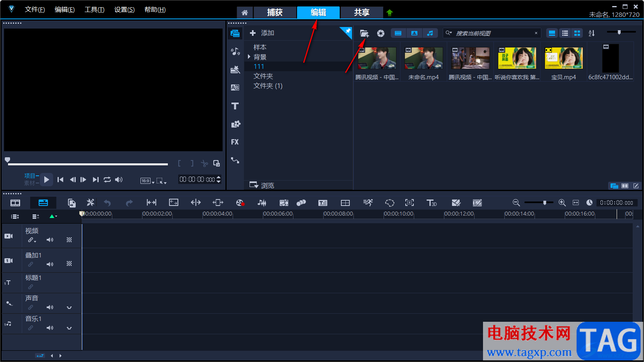
Task: Open the Overlays/graphics library sidebar icon
Action: (x=235, y=124)
